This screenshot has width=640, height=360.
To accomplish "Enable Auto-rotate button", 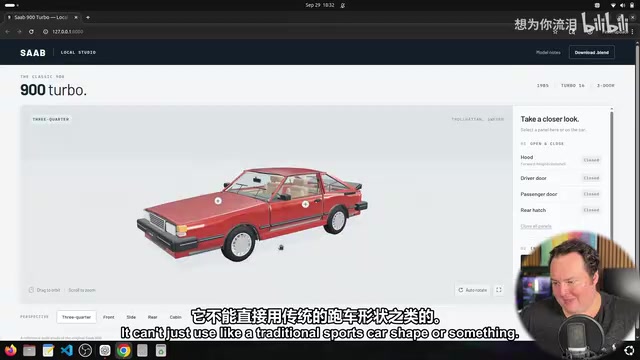I will click(x=473, y=290).
